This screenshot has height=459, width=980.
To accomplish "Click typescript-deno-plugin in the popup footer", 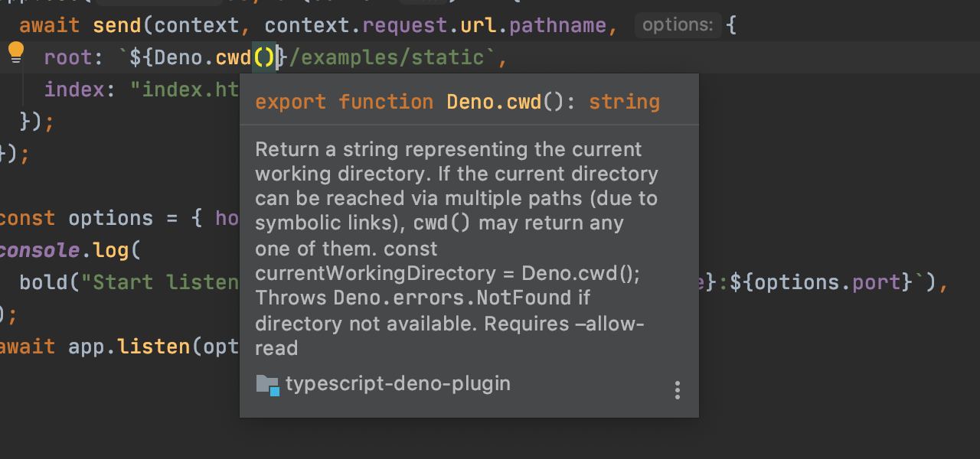I will point(397,384).
